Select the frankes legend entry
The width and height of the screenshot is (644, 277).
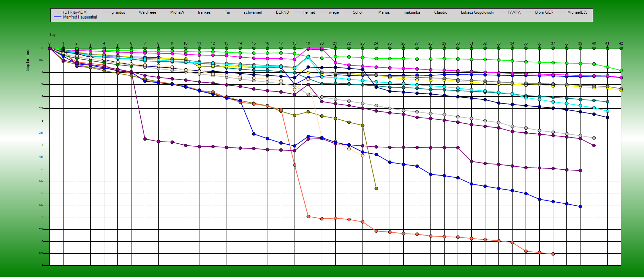[200, 12]
